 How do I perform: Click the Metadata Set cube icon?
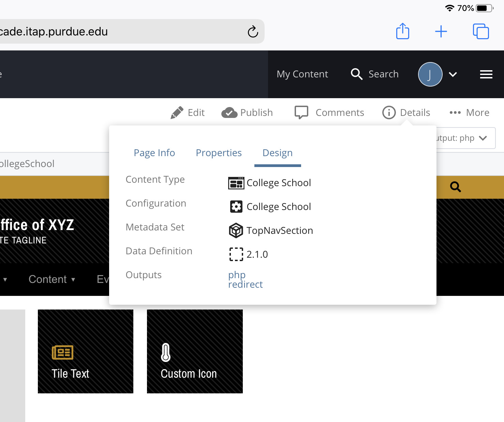coord(236,230)
